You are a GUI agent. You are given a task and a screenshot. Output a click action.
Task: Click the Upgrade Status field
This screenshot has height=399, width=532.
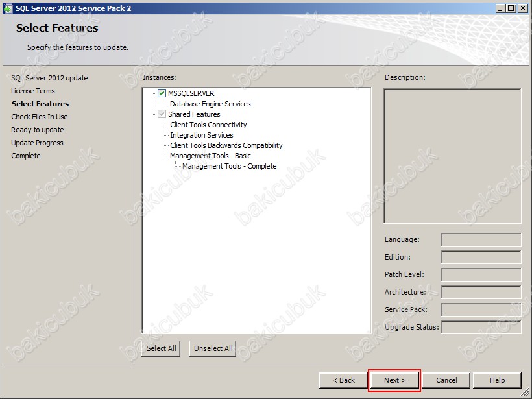point(481,328)
